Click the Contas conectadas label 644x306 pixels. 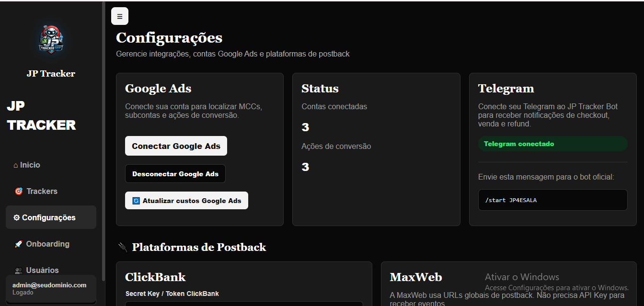[x=334, y=106]
